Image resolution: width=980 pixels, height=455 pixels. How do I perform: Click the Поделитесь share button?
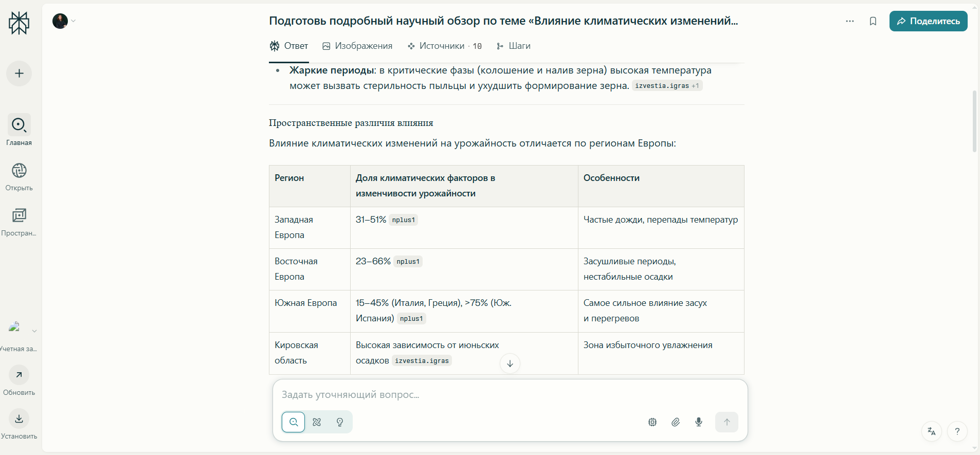pos(929,21)
